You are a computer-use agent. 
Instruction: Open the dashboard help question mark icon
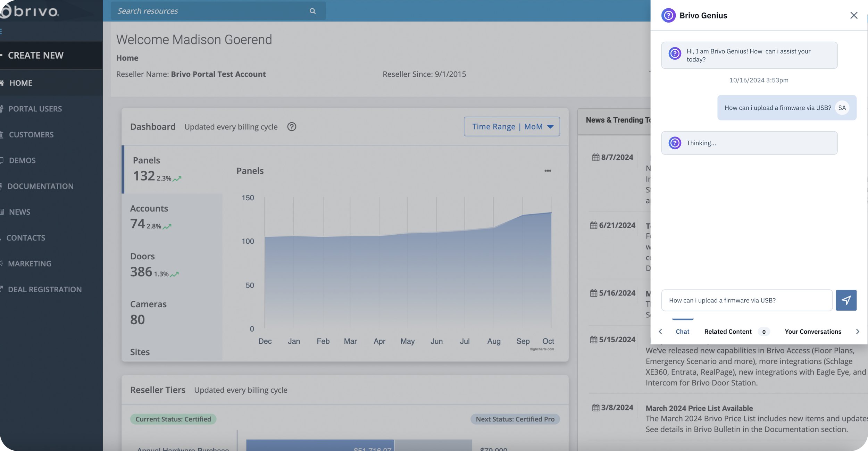291,127
